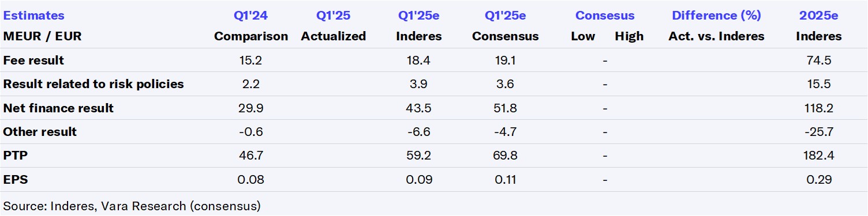Click the Fee result row label
This screenshot has height=216, width=868.
click(x=33, y=60)
